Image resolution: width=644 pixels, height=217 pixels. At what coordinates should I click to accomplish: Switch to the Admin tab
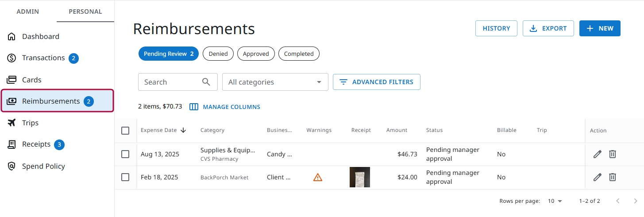point(28,12)
